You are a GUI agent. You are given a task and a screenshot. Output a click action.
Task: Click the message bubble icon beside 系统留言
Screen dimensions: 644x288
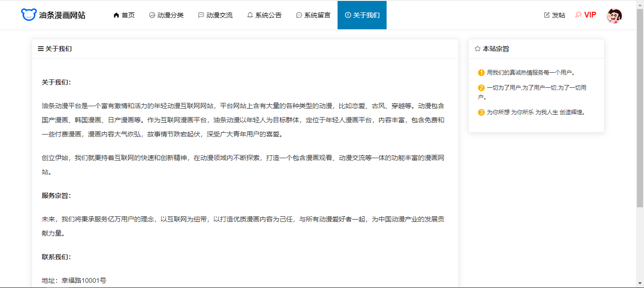[x=299, y=15]
